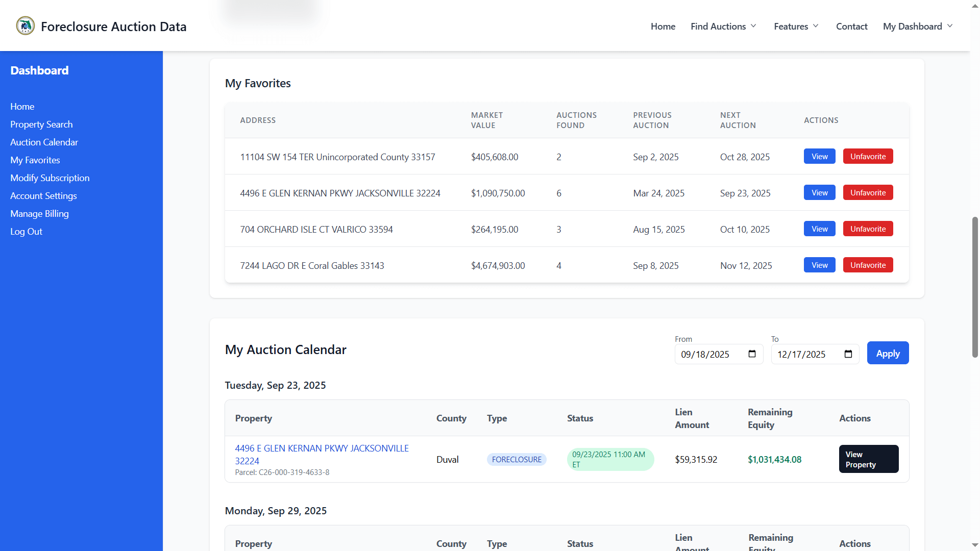The width and height of the screenshot is (980, 551).
Task: Expand the Find Auctions dropdown
Action: click(723, 26)
